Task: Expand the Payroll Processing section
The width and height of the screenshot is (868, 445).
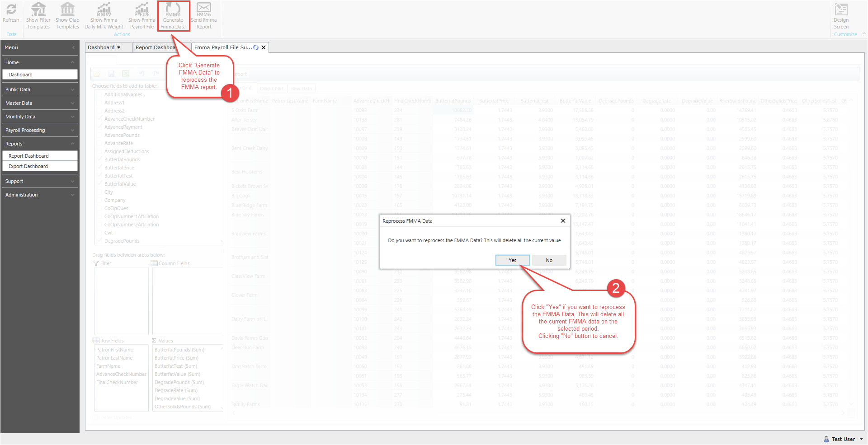Action: 40,130
